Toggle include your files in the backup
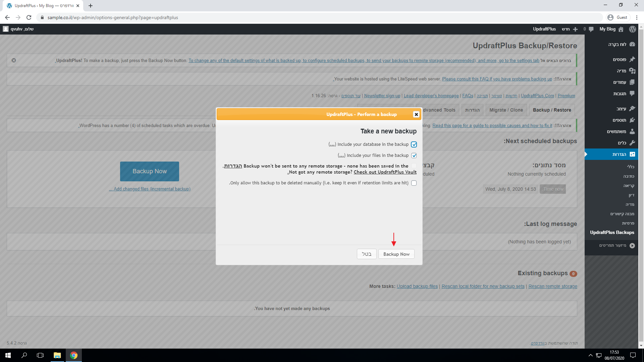This screenshot has height=362, width=644. click(414, 156)
